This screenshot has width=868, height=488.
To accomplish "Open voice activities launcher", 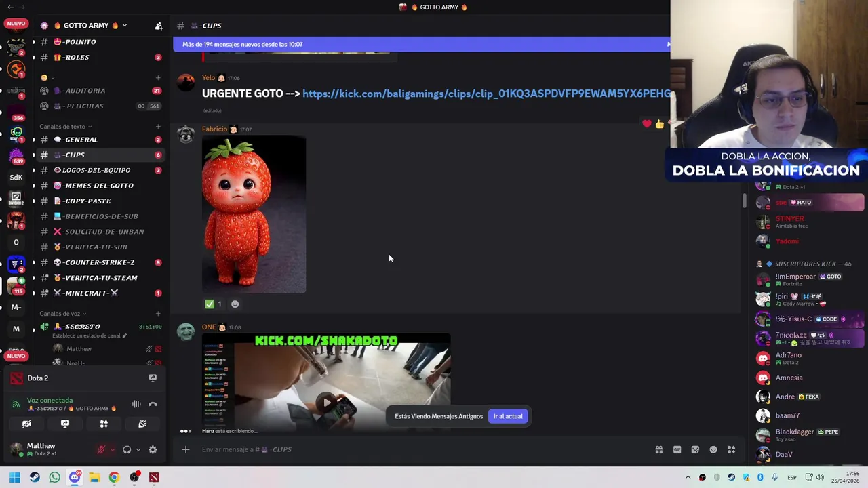I will coord(104,424).
